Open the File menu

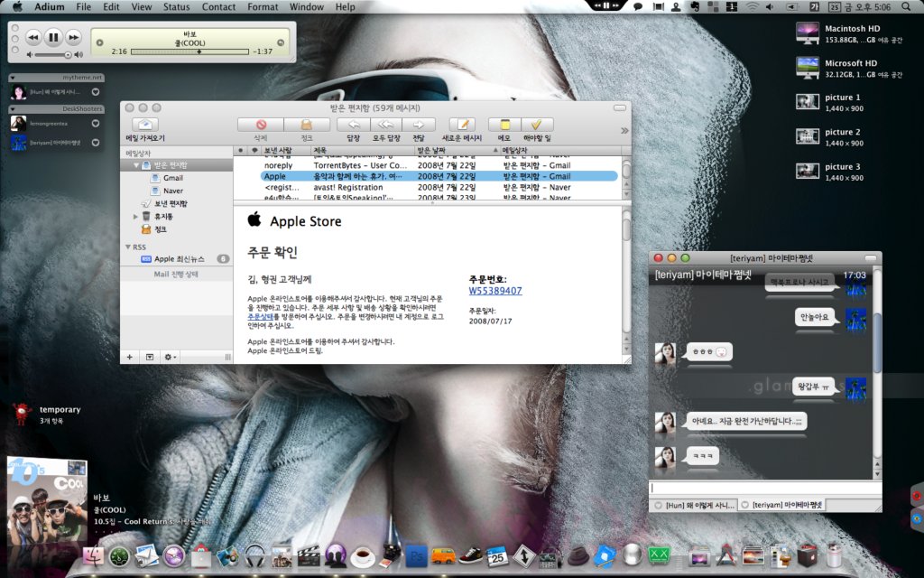pos(84,6)
